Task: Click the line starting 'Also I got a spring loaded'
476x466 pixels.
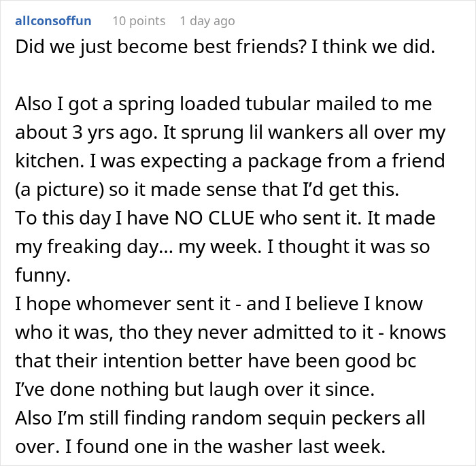Action: (x=224, y=104)
